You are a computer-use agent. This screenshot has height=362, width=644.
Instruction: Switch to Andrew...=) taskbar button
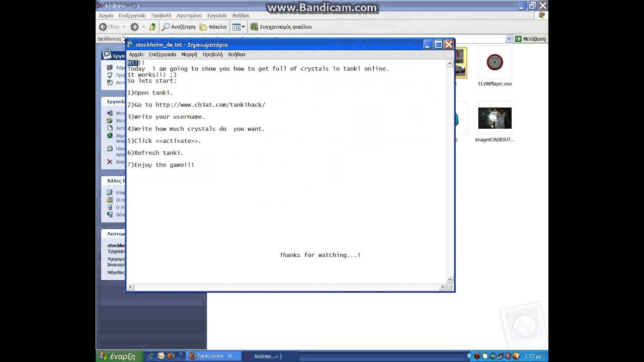pyautogui.click(x=270, y=356)
